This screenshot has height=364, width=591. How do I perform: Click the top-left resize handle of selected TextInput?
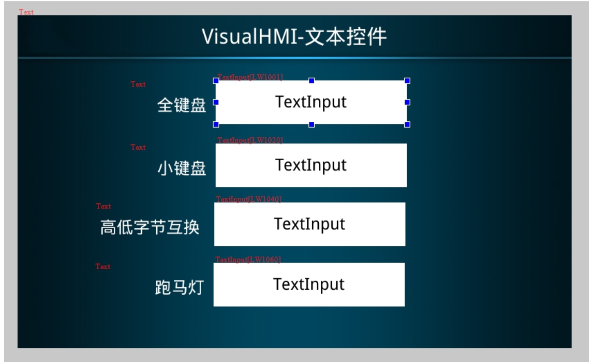click(x=216, y=81)
